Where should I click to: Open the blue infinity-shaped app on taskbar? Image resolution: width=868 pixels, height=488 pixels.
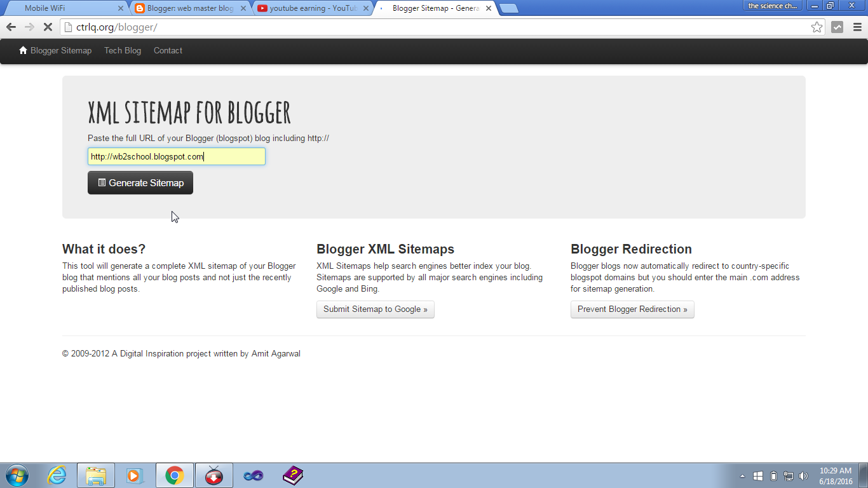[x=253, y=475]
